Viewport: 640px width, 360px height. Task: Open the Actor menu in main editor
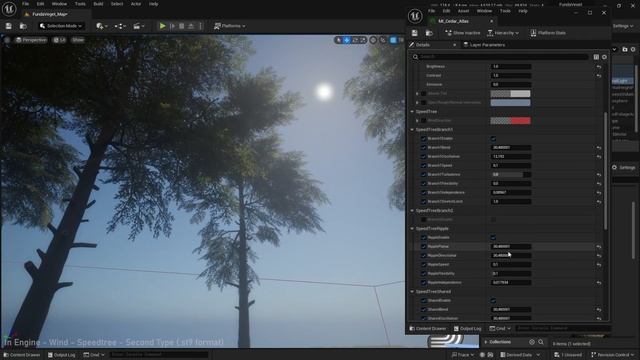tap(136, 4)
